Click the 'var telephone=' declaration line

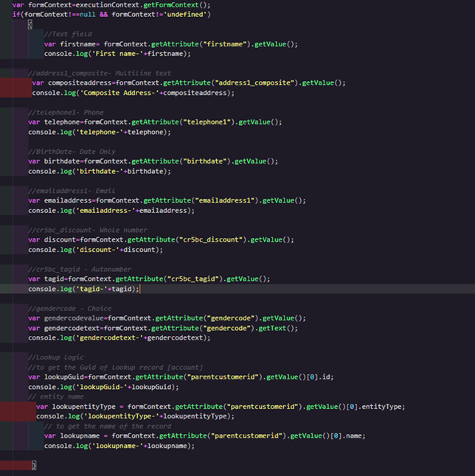pos(155,122)
